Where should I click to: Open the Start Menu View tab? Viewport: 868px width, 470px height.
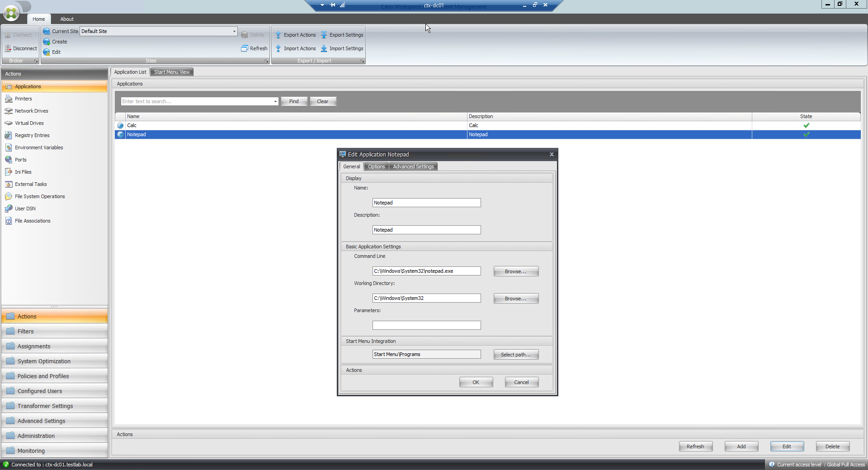[x=172, y=72]
